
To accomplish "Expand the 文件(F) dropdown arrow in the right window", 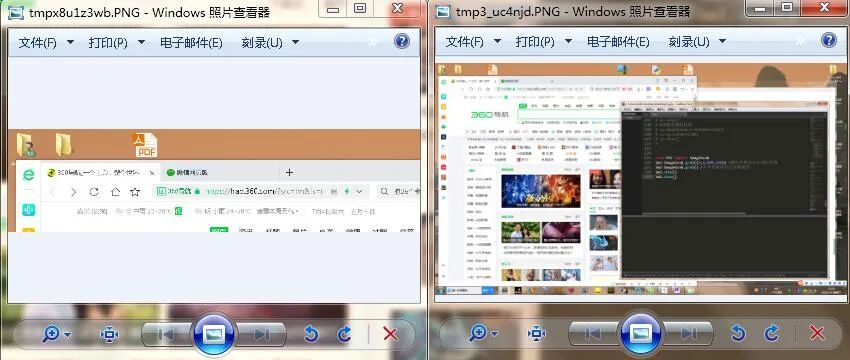I will pos(497,41).
